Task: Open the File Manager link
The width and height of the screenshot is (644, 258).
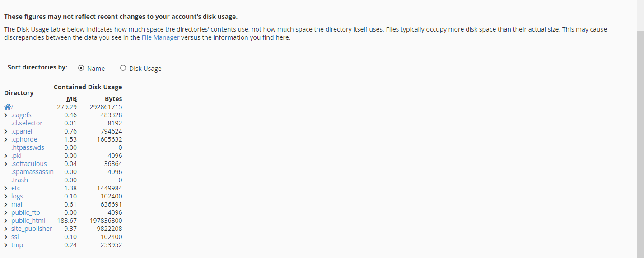Action: [160, 37]
